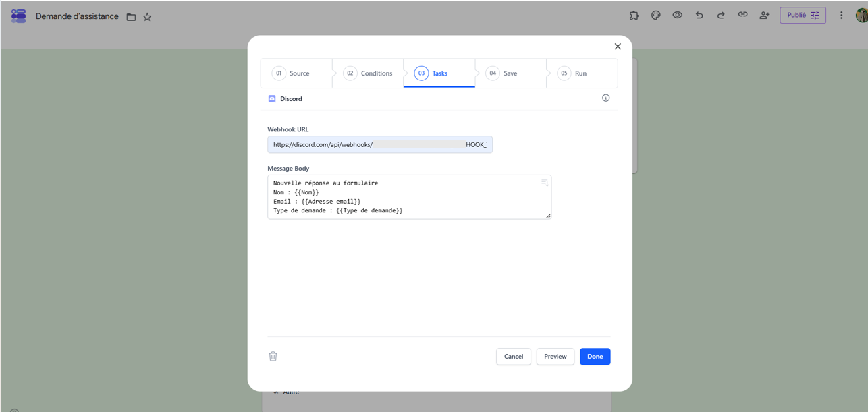The height and width of the screenshot is (412, 868).
Task: Click the {{Adresse email}} placeholder line
Action: [317, 202]
